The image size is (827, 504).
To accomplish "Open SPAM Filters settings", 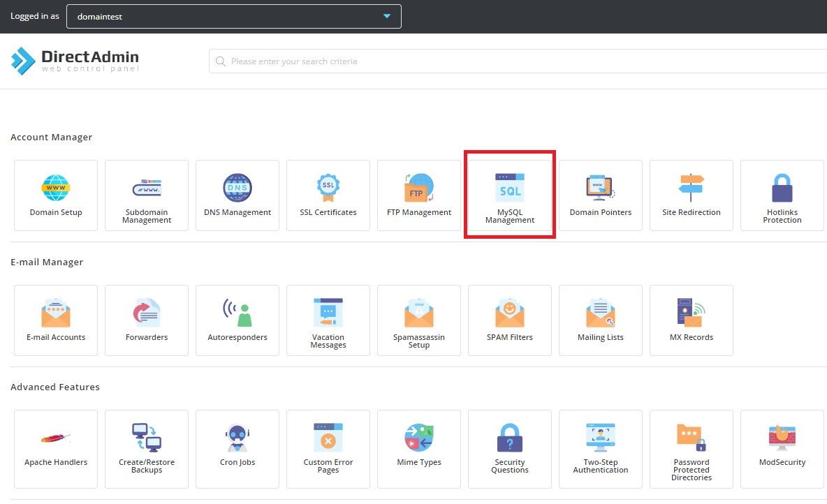I will (x=510, y=320).
